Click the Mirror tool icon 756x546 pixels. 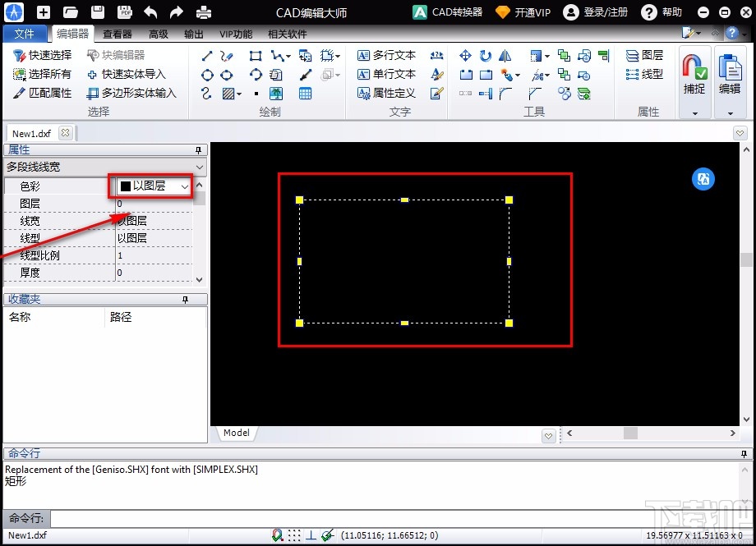pos(505,56)
